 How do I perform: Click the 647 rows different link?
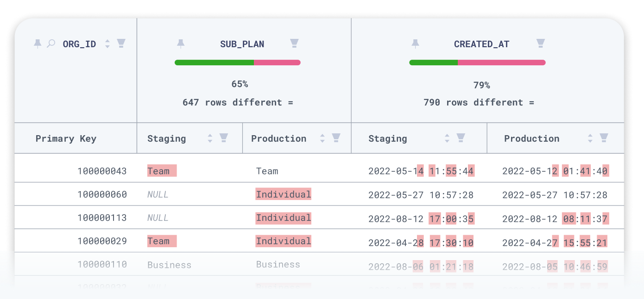235,102
